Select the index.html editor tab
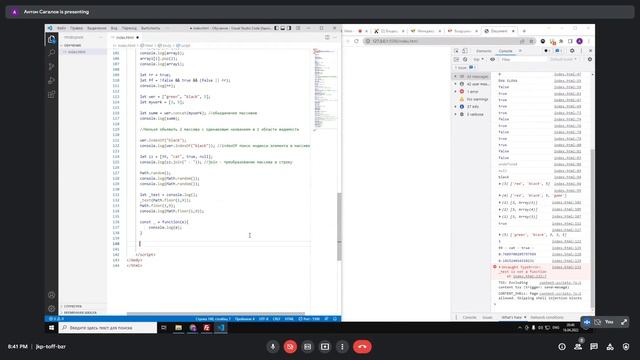Image resolution: width=640 pixels, height=360 pixels. click(x=125, y=37)
